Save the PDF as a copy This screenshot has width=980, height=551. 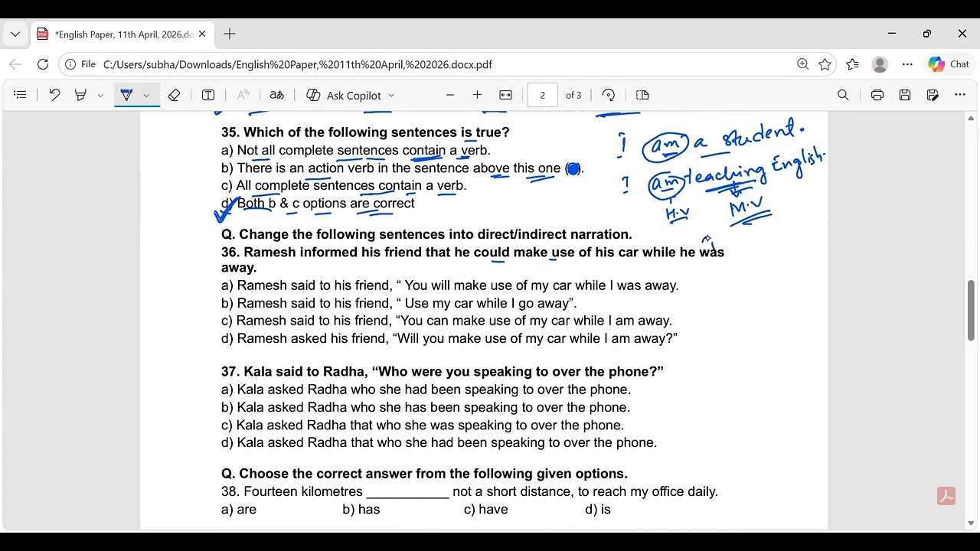pyautogui.click(x=933, y=95)
